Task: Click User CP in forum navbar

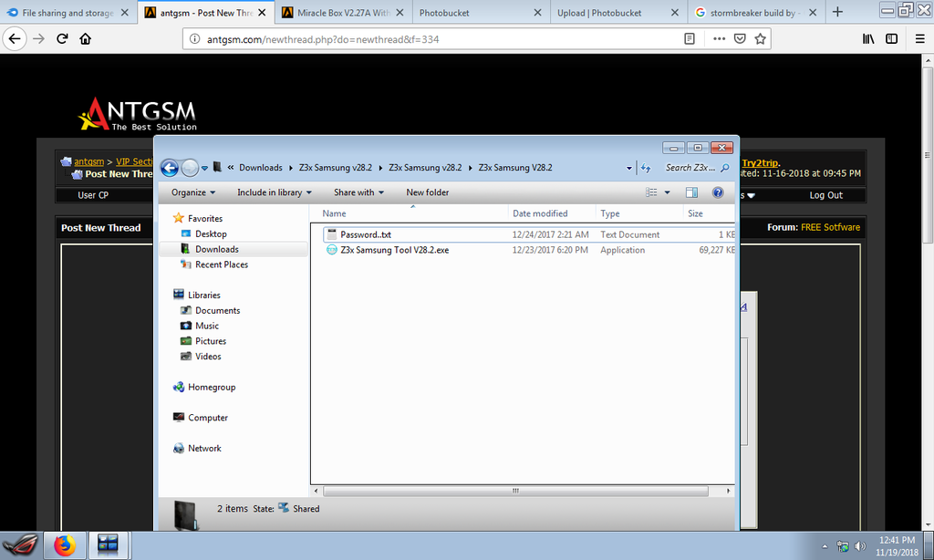Action: pos(93,195)
